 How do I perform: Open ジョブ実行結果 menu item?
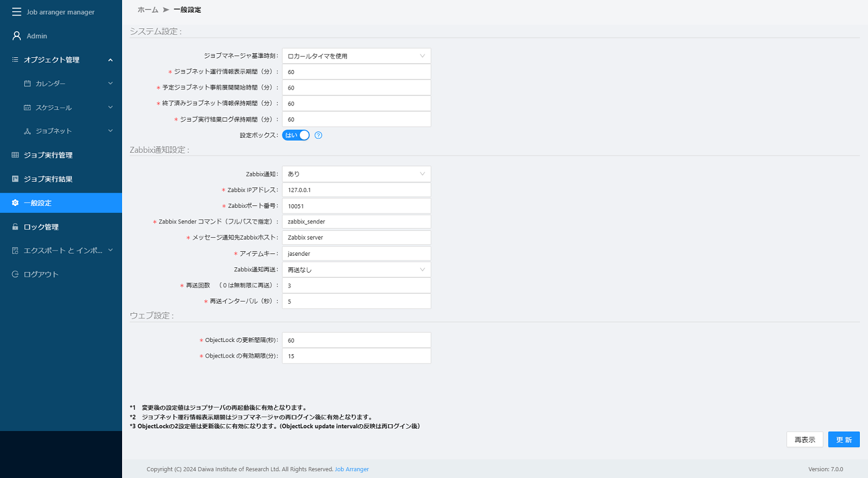[48, 179]
